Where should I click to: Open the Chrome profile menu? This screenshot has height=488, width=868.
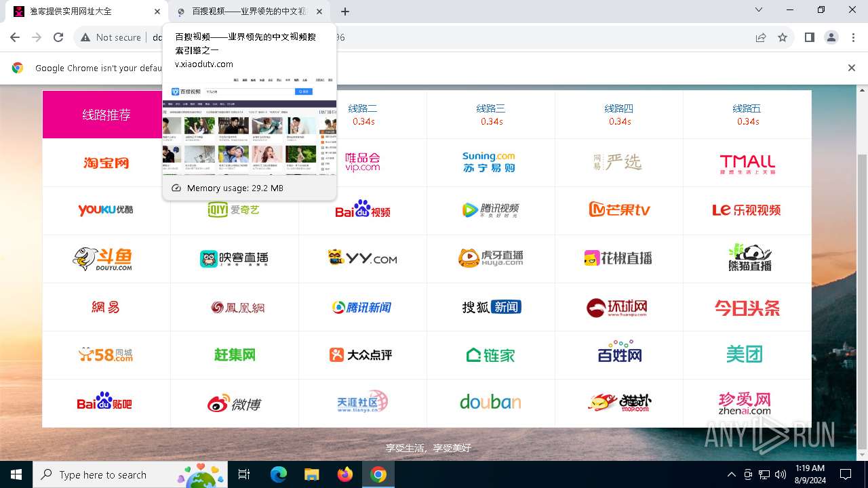point(831,37)
